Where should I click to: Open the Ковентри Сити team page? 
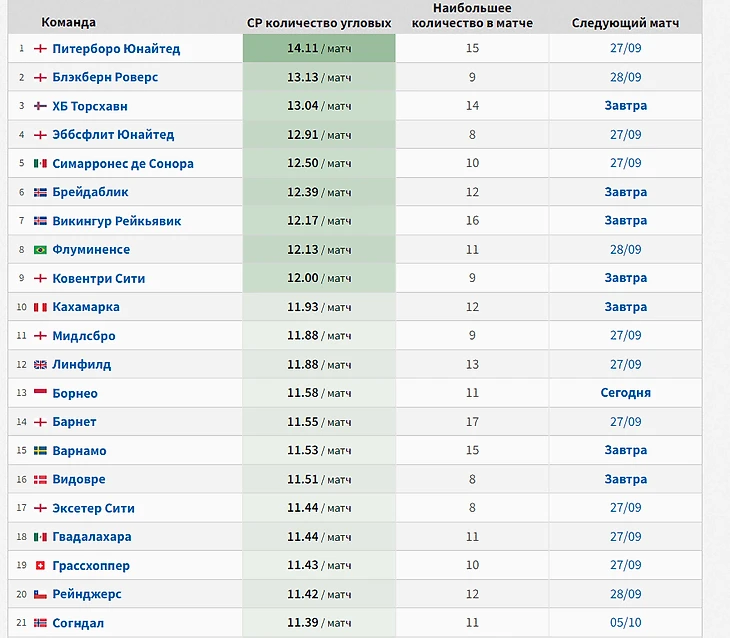pyautogui.click(x=101, y=278)
